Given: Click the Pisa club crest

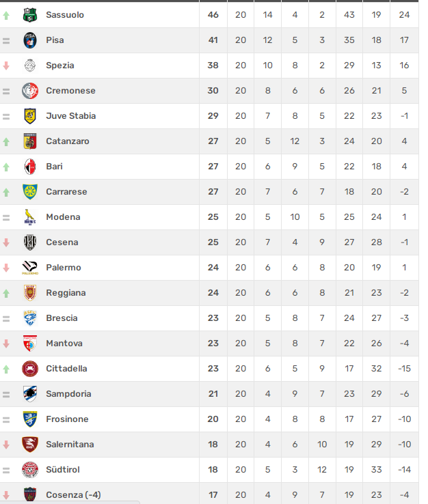Looking at the screenshot, I should [x=30, y=40].
